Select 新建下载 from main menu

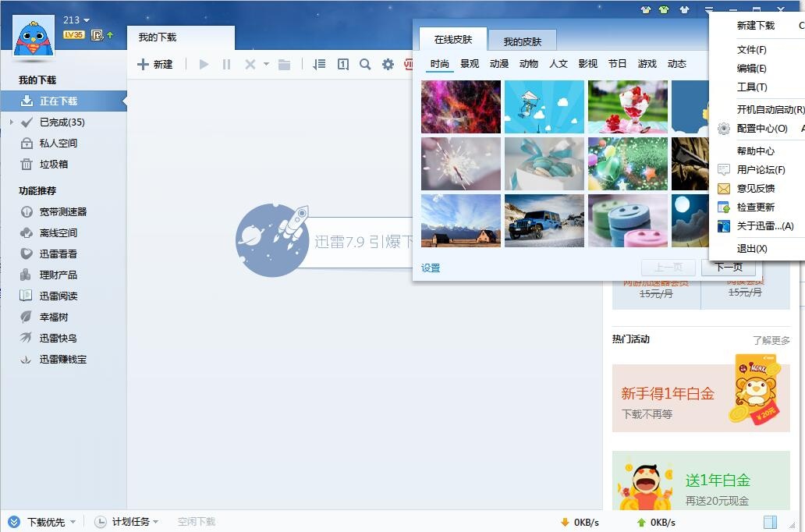[756, 25]
